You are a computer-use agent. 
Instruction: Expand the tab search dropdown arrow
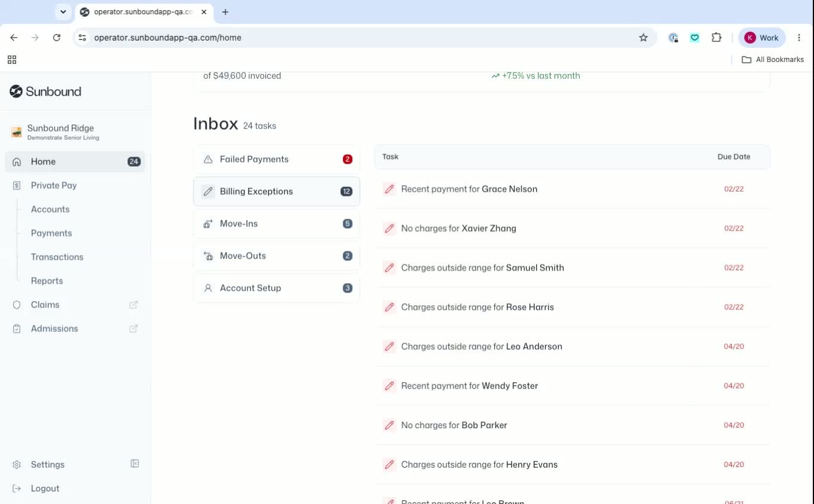[63, 12]
